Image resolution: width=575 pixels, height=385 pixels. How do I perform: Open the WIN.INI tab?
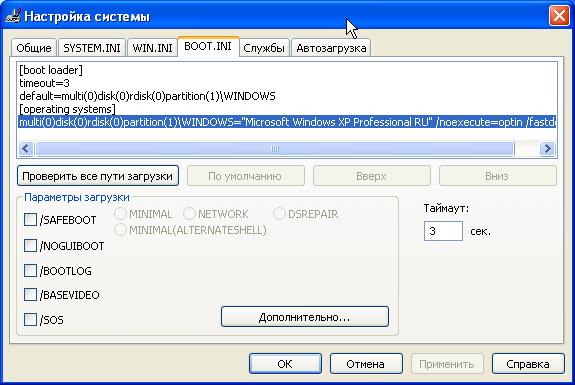click(152, 48)
